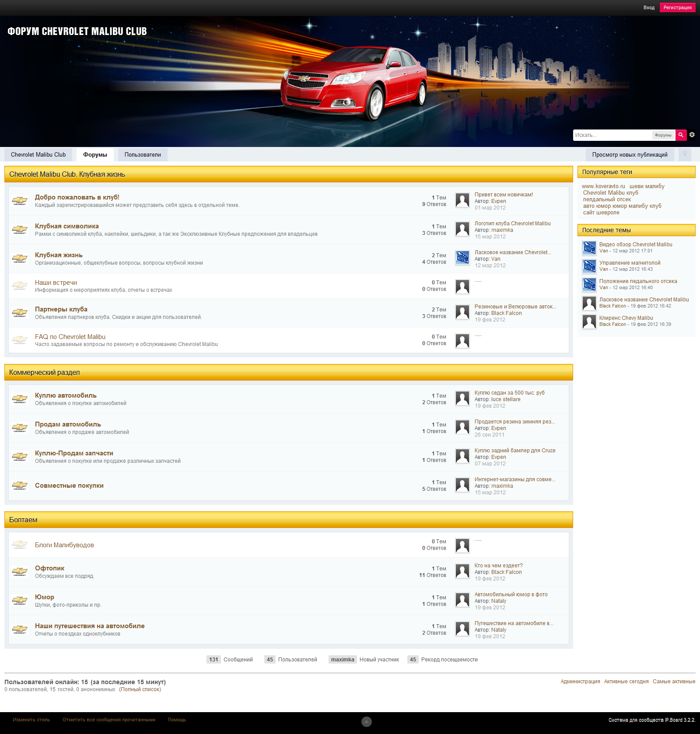Open topic 'Автомобильный юмор в фото'
Image resolution: width=700 pixels, height=734 pixels.
(x=511, y=594)
